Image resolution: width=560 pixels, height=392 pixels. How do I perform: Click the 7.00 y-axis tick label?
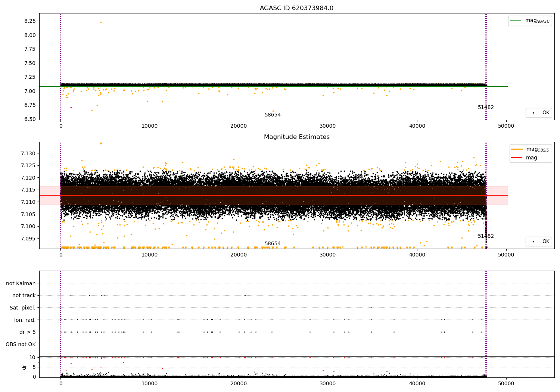point(29,91)
